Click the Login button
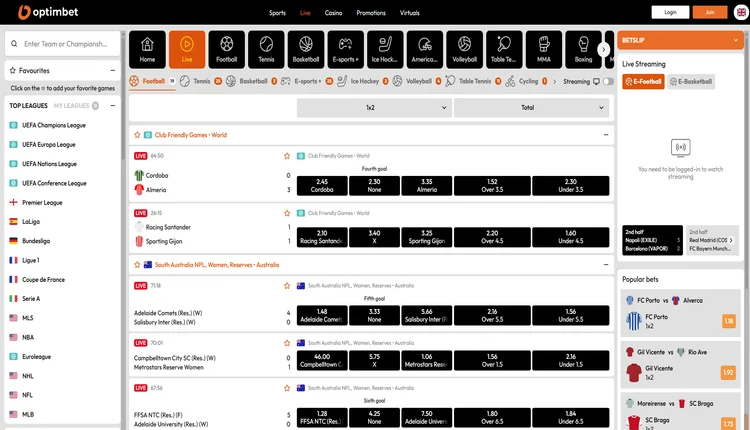 670,12
